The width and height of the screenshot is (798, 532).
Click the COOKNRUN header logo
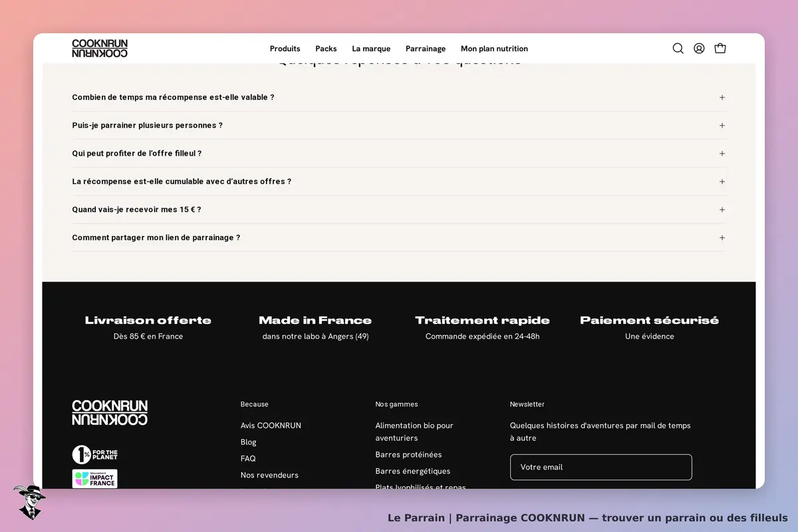click(x=100, y=49)
